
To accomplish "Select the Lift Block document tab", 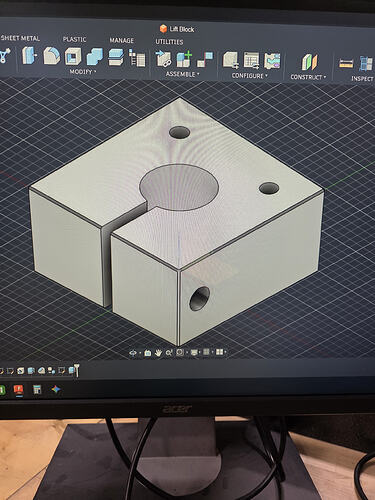I will pyautogui.click(x=177, y=29).
